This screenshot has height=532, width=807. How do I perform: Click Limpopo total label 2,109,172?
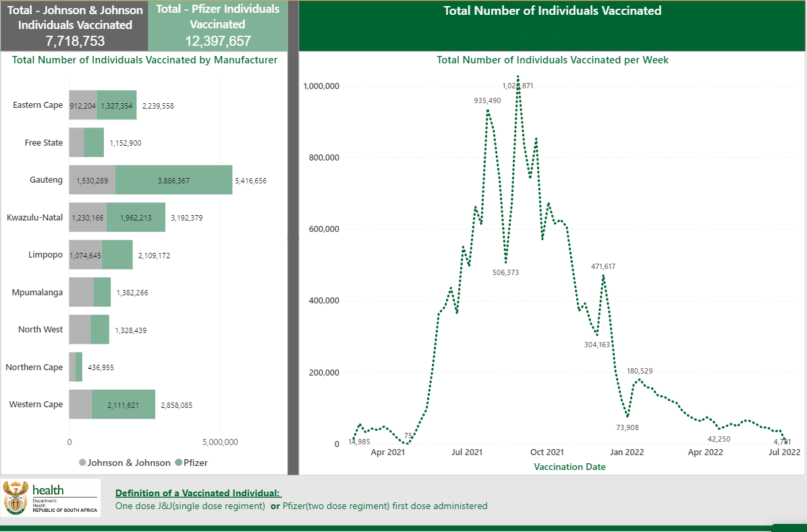pyautogui.click(x=154, y=255)
